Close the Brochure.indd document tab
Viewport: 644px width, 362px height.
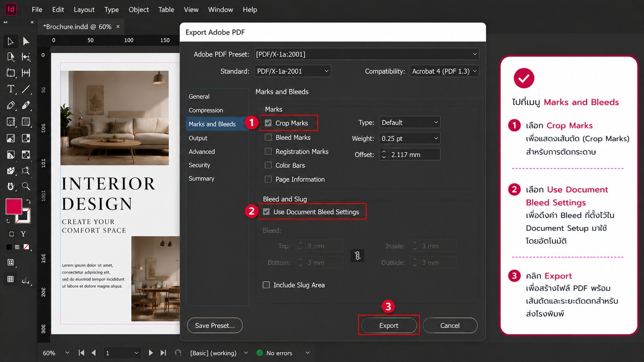point(118,27)
